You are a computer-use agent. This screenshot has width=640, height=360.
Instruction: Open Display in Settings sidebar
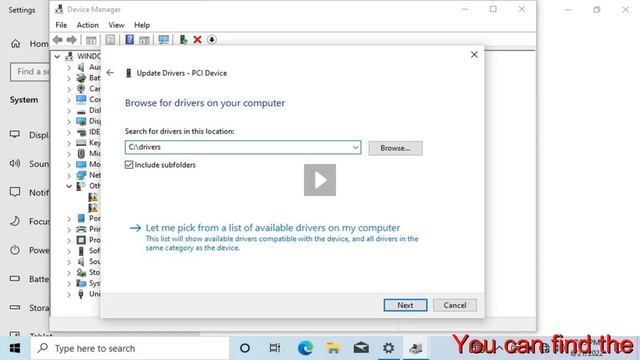pyautogui.click(x=29, y=135)
